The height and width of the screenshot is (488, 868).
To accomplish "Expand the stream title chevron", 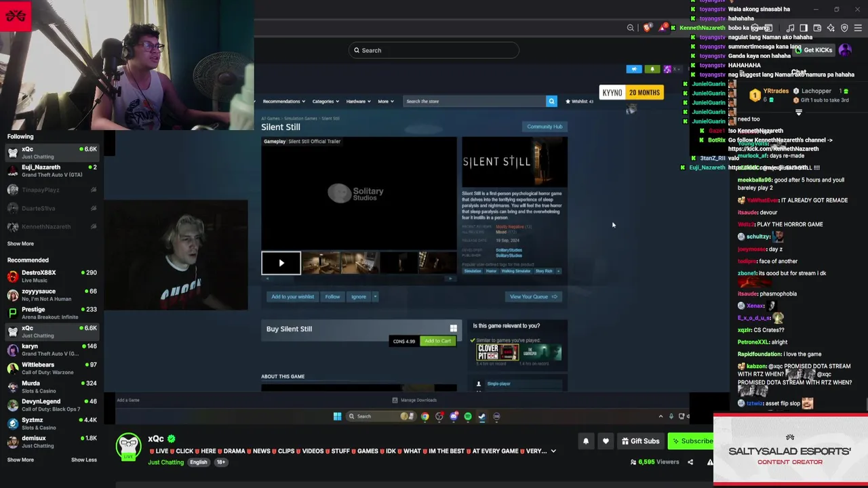I will tap(553, 451).
